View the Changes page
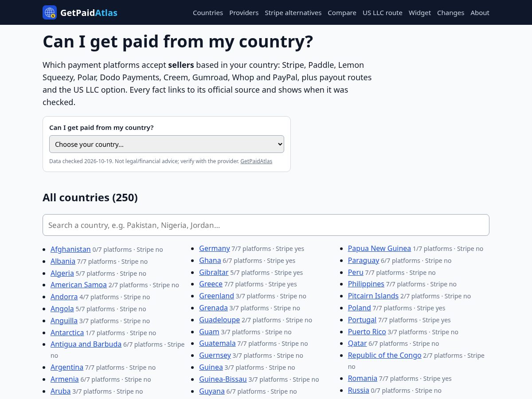 [450, 13]
